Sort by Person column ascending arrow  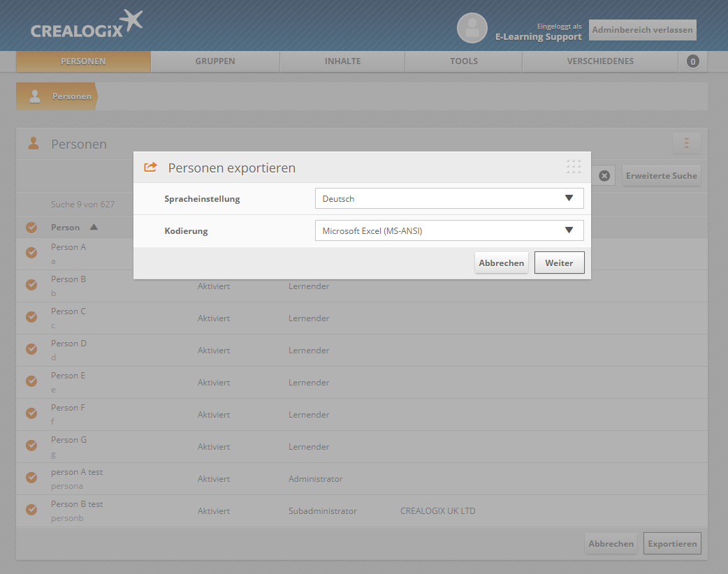(x=94, y=227)
